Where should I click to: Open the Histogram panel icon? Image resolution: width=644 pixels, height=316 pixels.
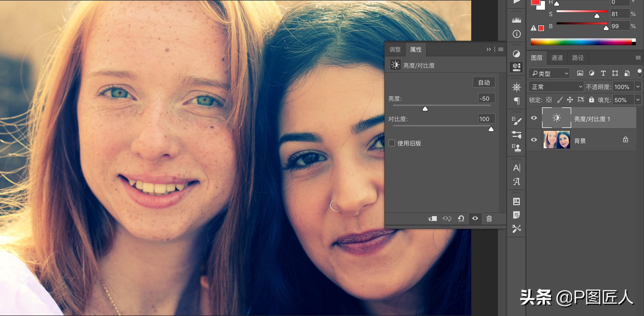point(517,20)
